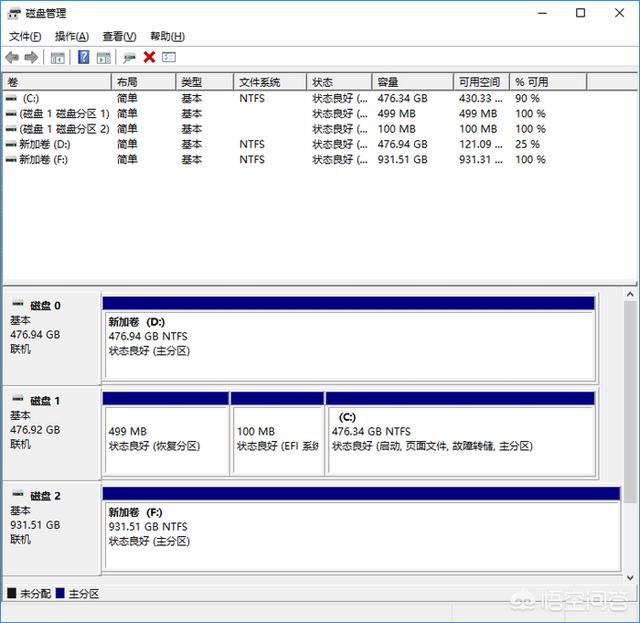Open the 查看(V) menu
The image size is (640, 623).
119,36
